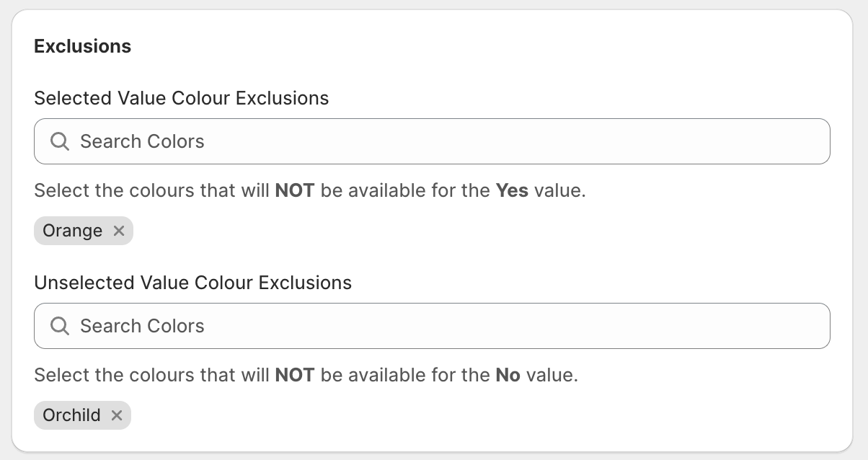The height and width of the screenshot is (460, 868).
Task: Click the Unselected Value Colour Exclusions label
Action: pos(192,283)
